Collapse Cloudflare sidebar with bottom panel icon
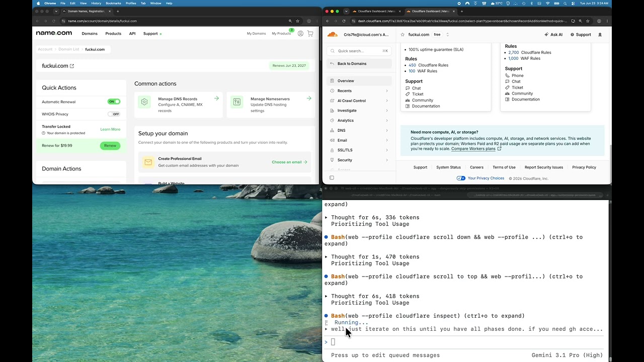 click(x=332, y=177)
